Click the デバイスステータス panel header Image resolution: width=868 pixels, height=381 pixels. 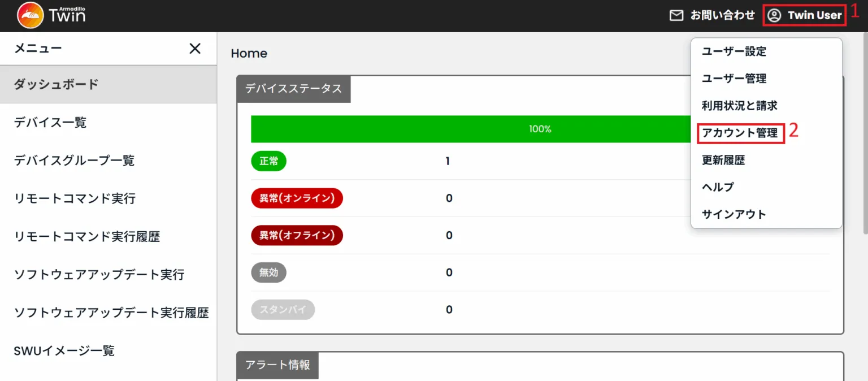[x=293, y=89]
